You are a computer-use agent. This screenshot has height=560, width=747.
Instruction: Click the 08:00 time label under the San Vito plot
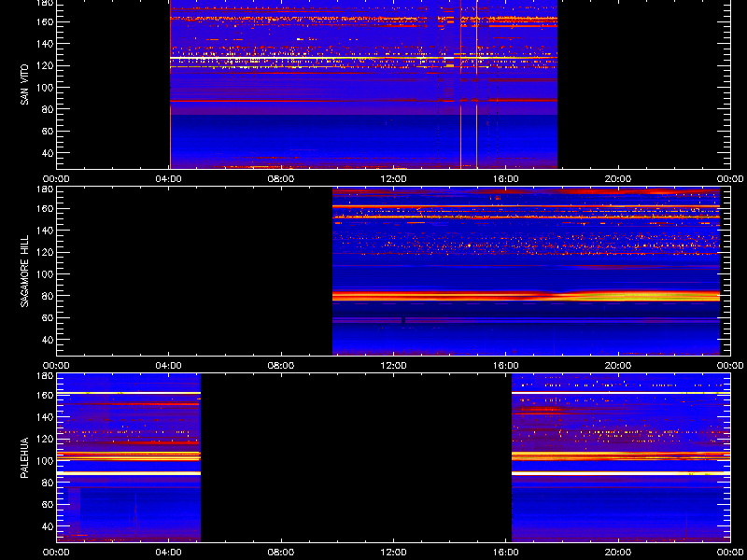coord(281,179)
